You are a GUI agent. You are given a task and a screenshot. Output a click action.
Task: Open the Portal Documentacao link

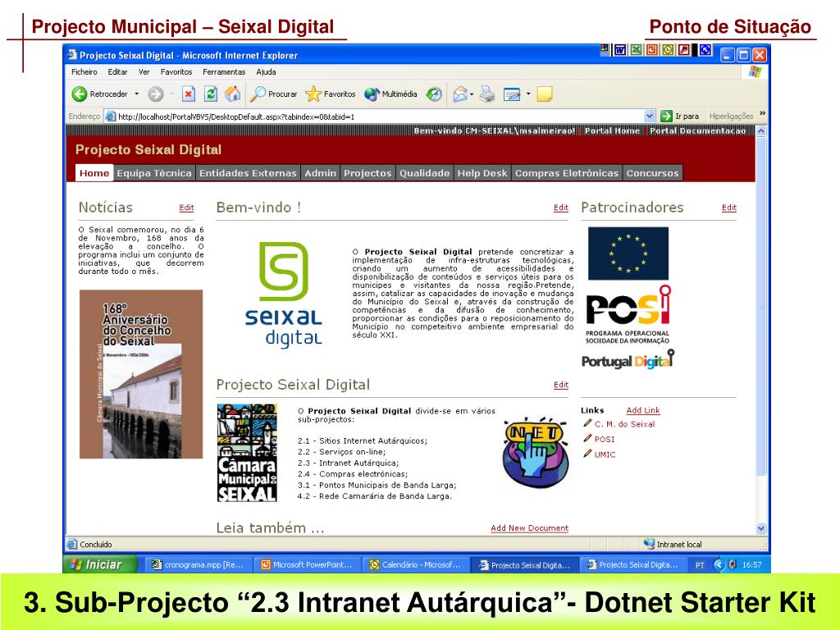click(x=697, y=130)
